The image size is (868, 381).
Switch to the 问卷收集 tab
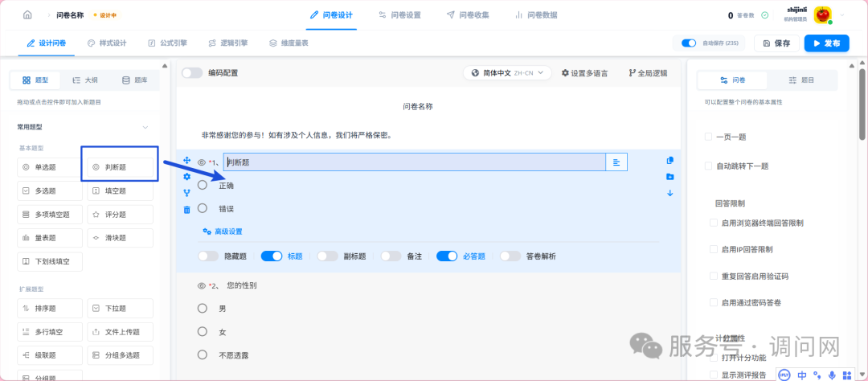468,15
